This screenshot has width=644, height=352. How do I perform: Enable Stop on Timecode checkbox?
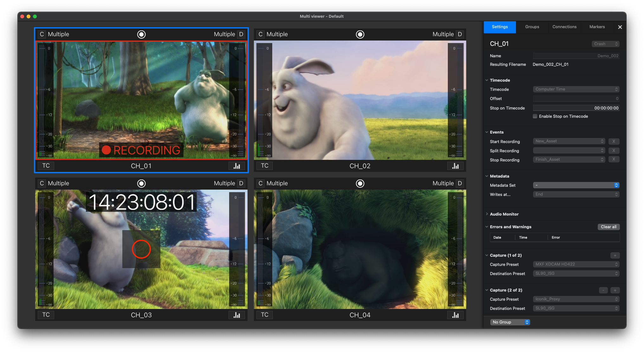535,116
